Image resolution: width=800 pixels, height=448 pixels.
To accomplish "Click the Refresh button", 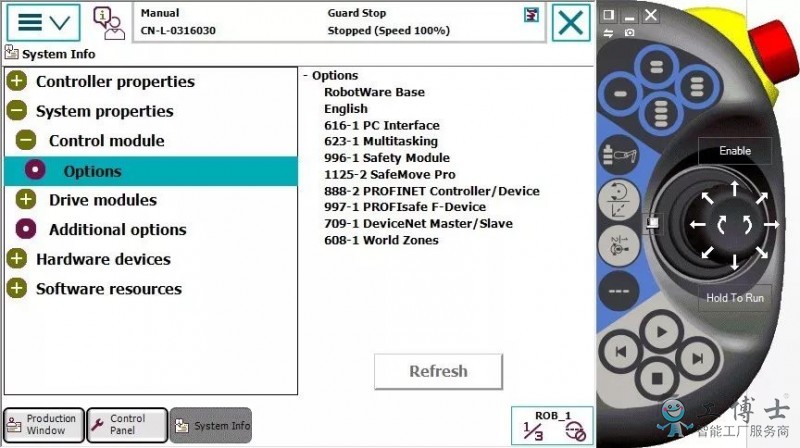I will coord(438,371).
